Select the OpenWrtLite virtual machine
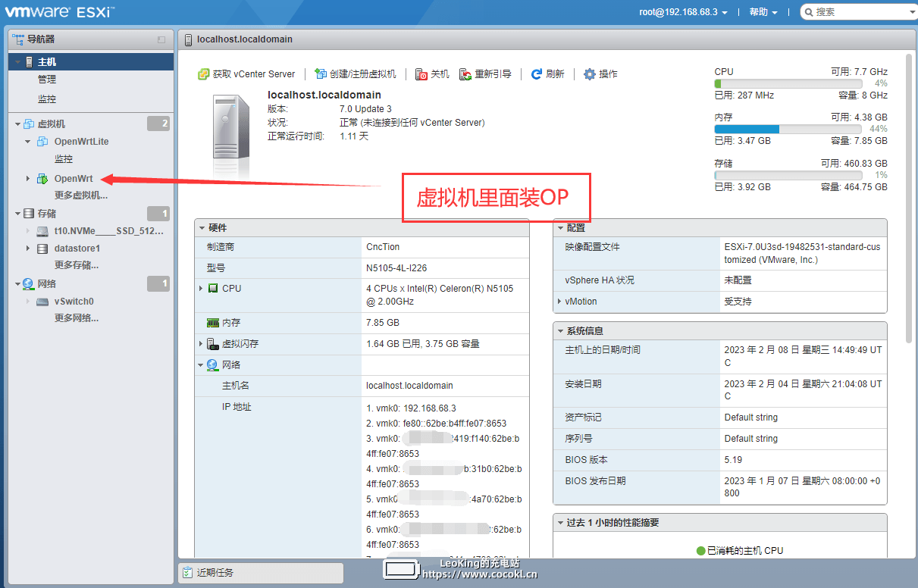The height and width of the screenshot is (588, 918). point(82,141)
